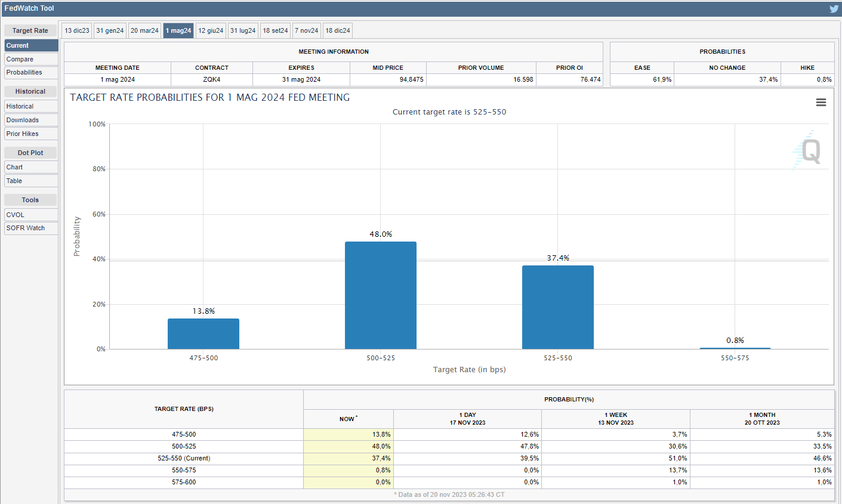This screenshot has width=842, height=504.
Task: Select the 31 gen24 meeting tab
Action: 110,30
